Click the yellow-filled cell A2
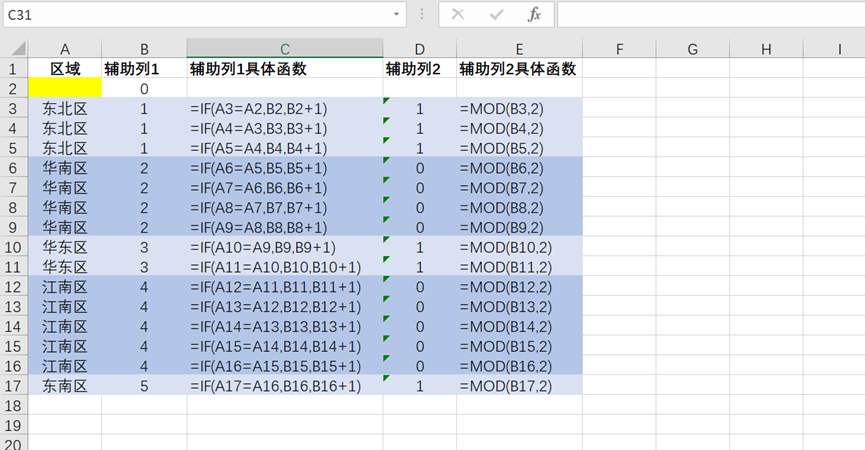 click(x=65, y=88)
